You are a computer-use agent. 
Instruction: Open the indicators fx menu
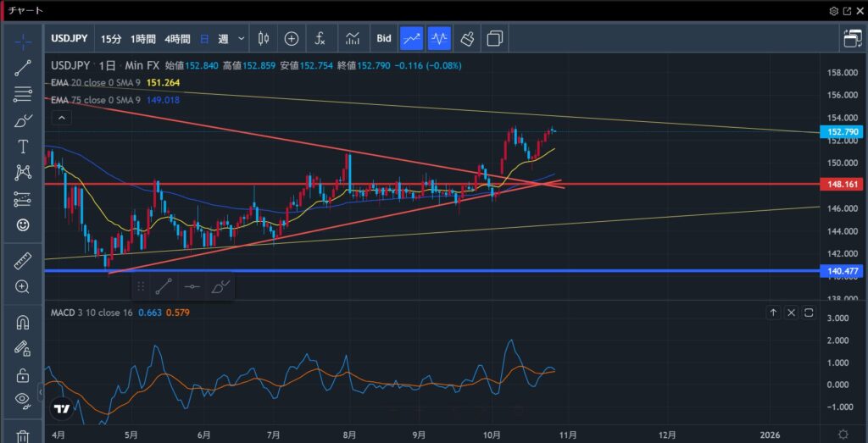320,38
